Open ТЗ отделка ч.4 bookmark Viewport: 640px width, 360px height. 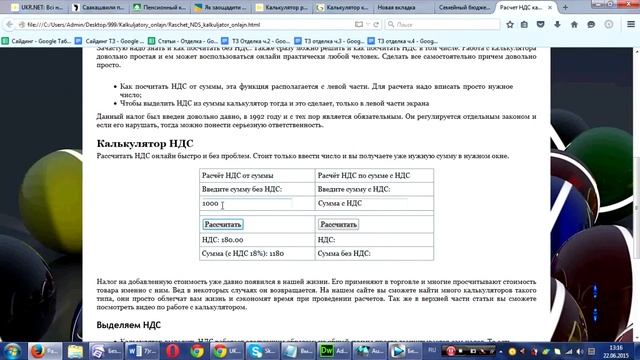click(403, 41)
